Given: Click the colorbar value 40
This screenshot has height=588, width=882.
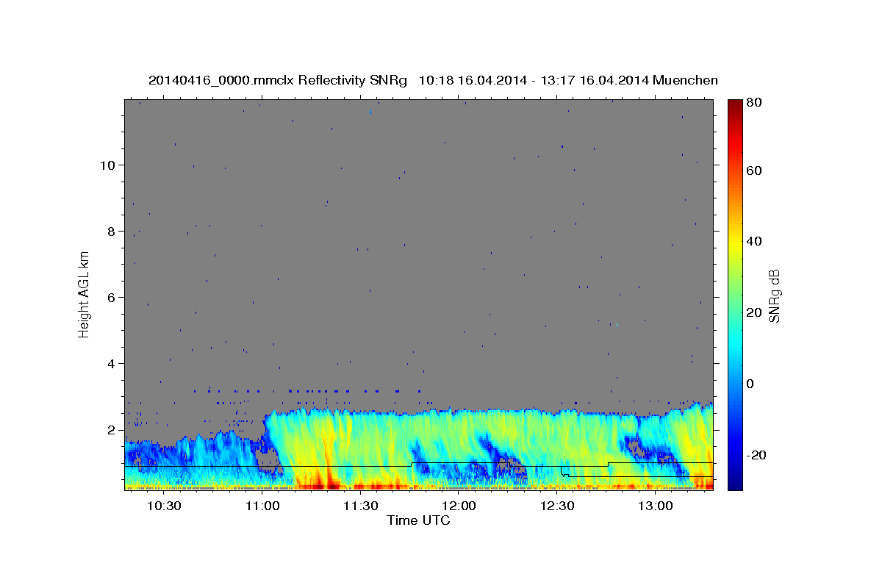Looking at the screenshot, I should point(756,241).
